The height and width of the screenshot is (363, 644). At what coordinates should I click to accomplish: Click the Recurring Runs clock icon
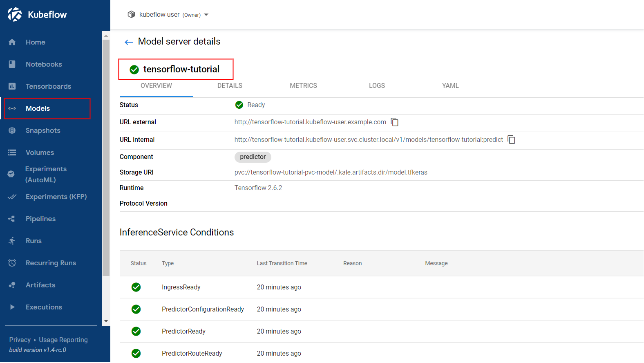coord(12,263)
